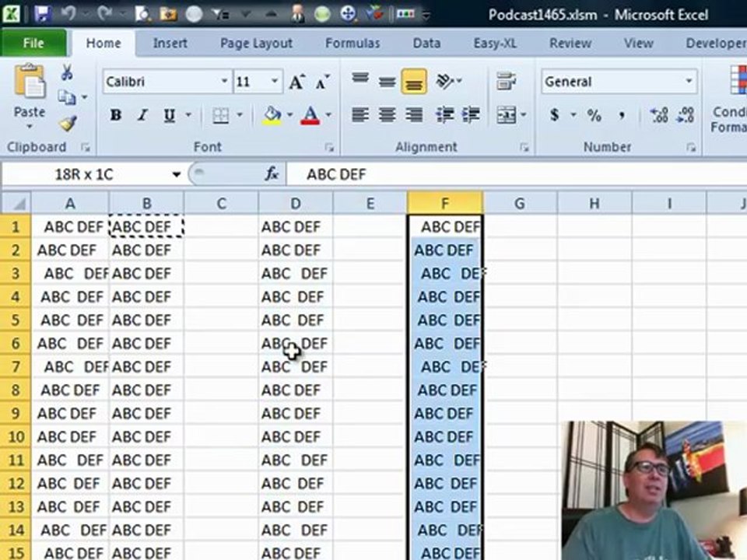Open the Alignment dialog launcher
Image resolution: width=747 pixels, height=560 pixels.
coord(524,148)
